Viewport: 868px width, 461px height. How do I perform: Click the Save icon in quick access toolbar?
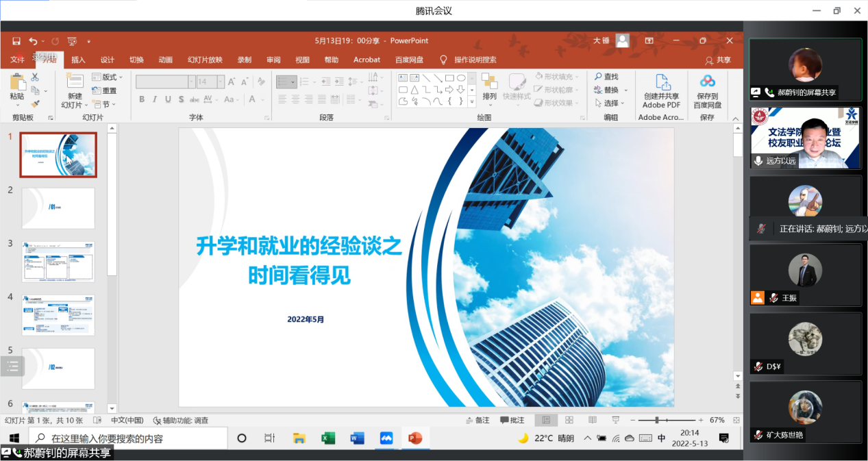coord(16,41)
